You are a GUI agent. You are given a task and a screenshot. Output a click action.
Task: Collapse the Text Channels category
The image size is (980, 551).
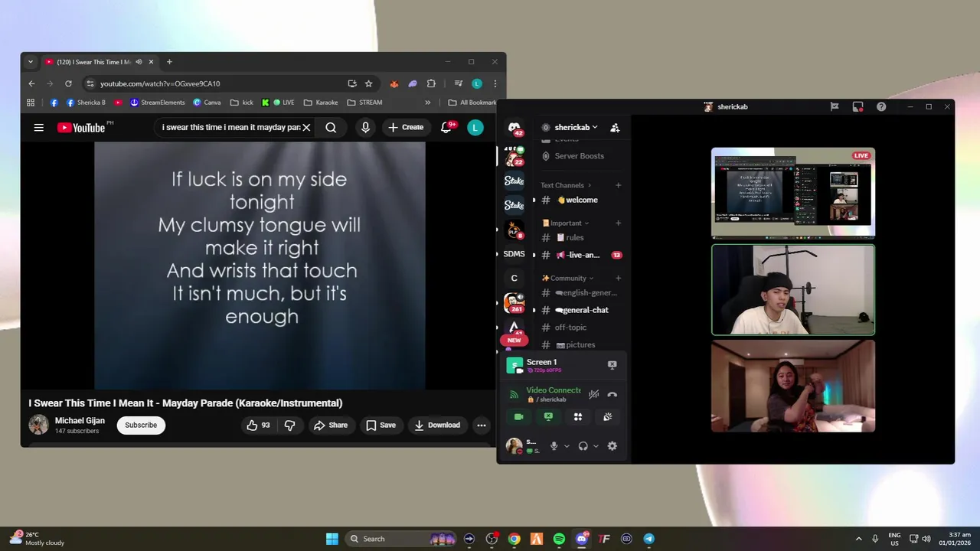(567, 185)
